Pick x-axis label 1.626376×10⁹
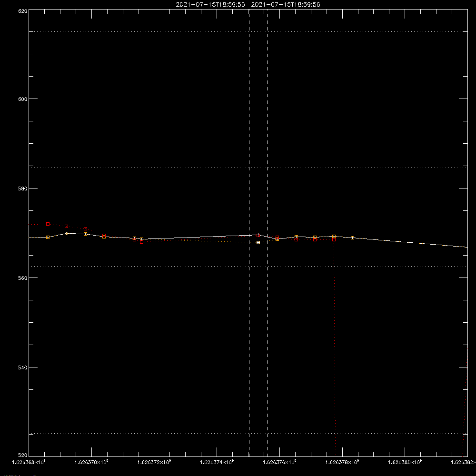The image size is (476, 476). pyautogui.click(x=280, y=462)
